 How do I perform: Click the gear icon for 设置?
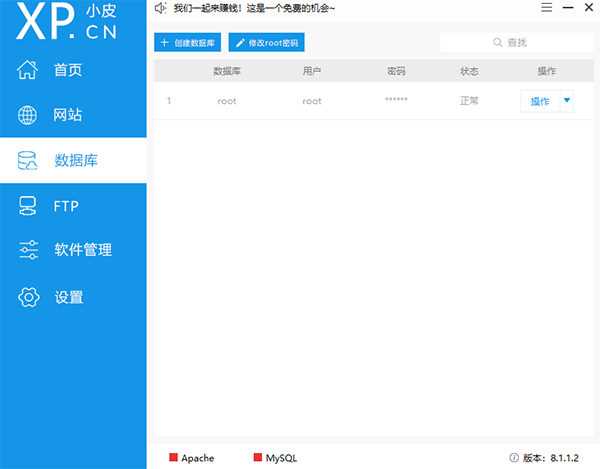coord(29,297)
